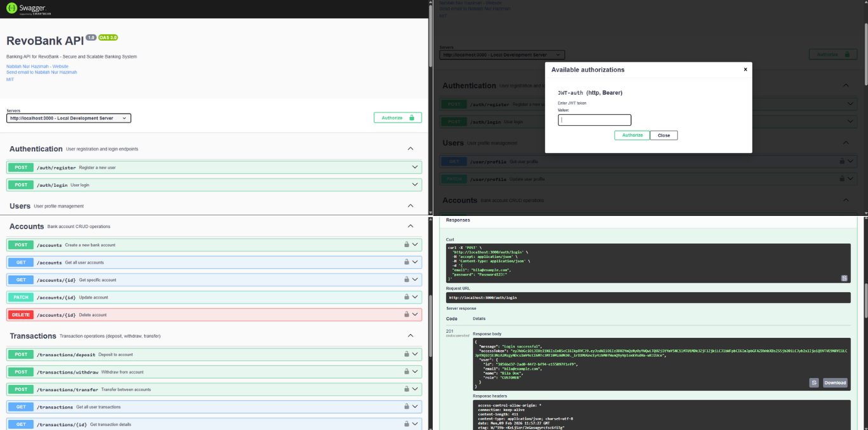The width and height of the screenshot is (868, 430).
Task: Click lock icon on POST /transactions/deposit
Action: click(x=407, y=354)
